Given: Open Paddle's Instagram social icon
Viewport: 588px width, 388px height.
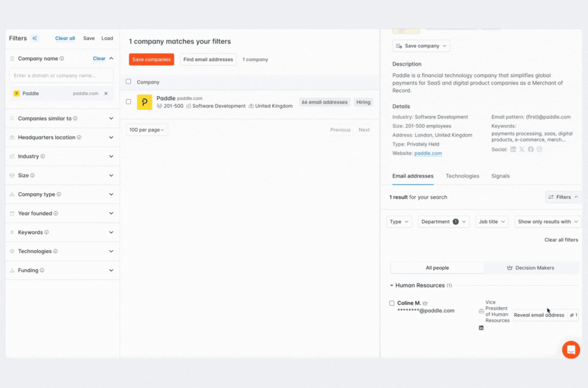Looking at the screenshot, I should (540, 149).
